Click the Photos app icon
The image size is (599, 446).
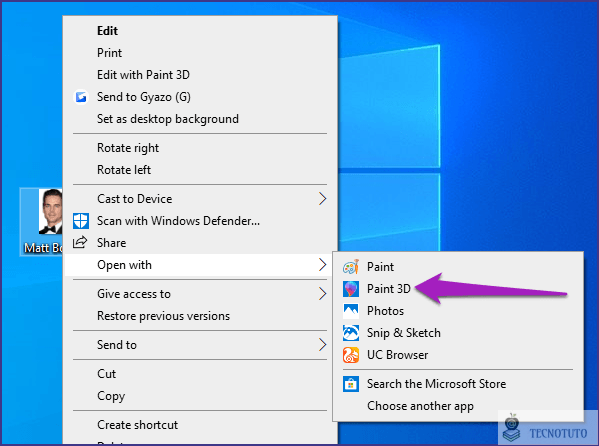pyautogui.click(x=351, y=311)
